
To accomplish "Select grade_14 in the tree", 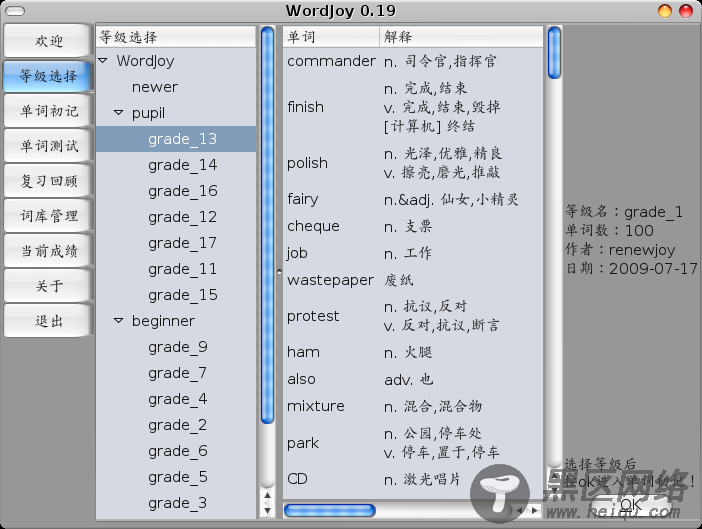I will 176,165.
